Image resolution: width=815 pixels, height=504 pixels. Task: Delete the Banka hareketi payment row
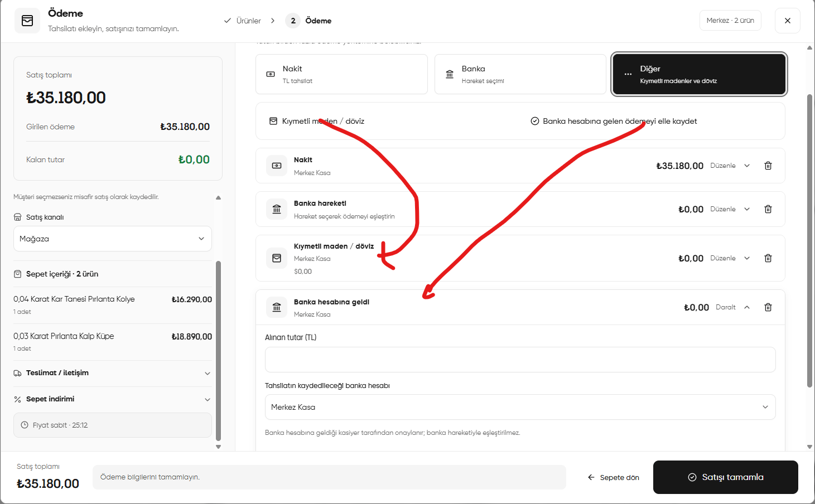point(768,209)
